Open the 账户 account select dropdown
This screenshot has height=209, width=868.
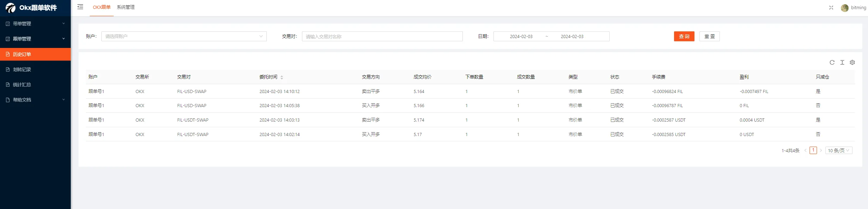(x=184, y=36)
